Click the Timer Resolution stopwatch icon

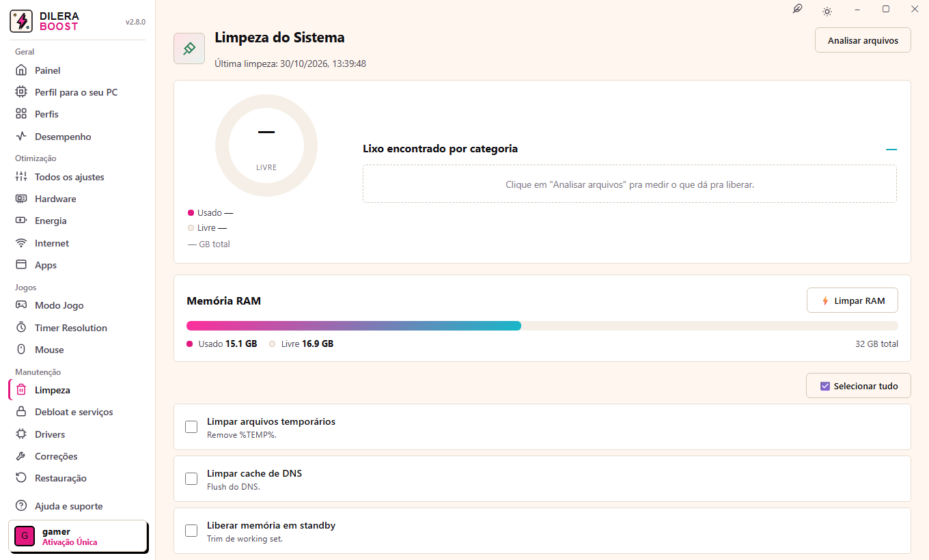[21, 328]
